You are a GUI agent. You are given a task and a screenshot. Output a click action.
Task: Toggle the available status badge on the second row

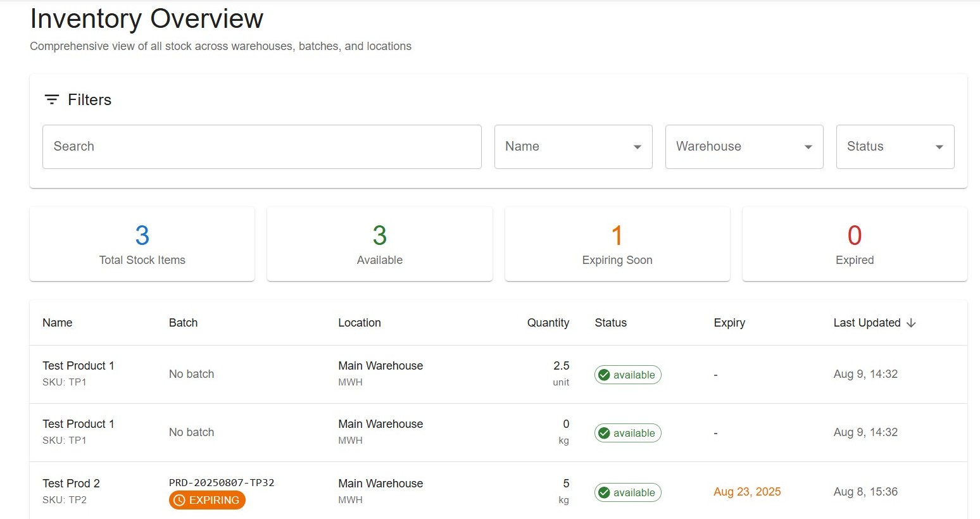pos(627,433)
